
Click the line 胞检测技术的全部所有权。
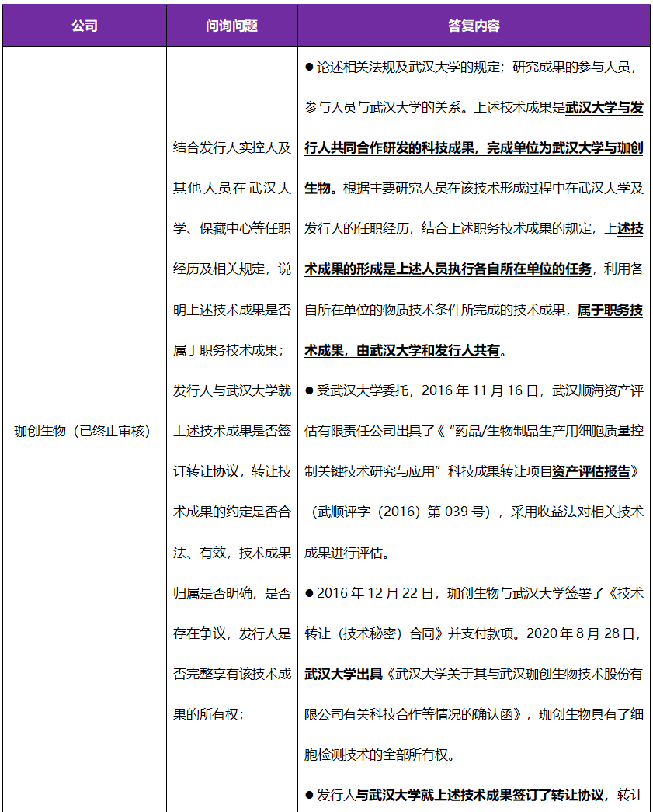coord(380,755)
